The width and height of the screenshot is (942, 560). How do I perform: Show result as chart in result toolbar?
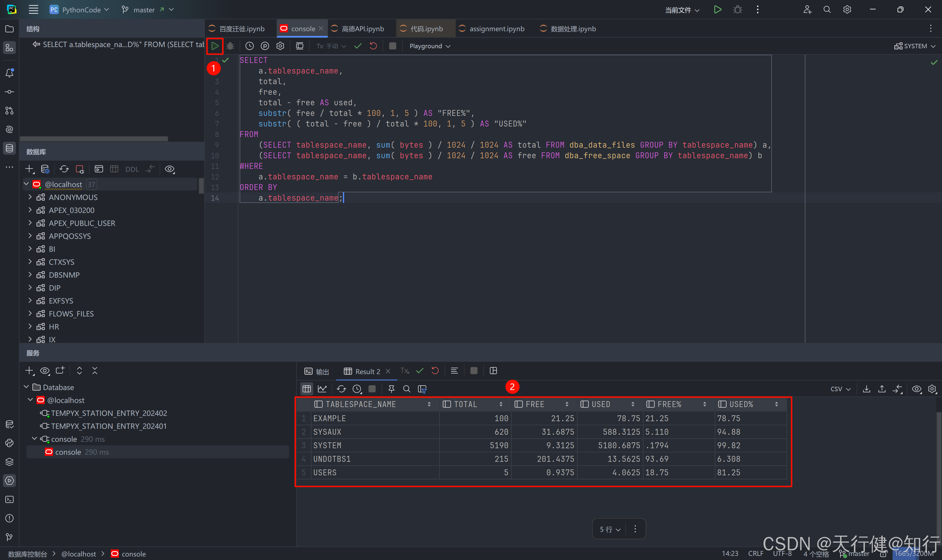(x=322, y=389)
